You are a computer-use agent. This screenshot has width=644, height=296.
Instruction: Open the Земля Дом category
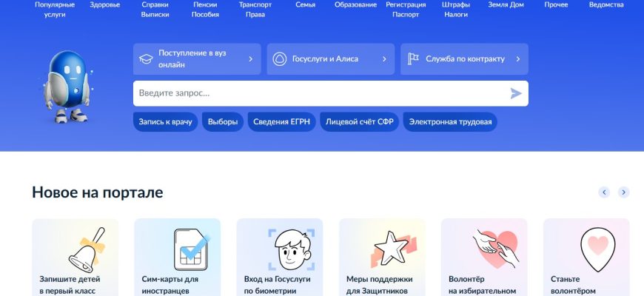tap(506, 5)
